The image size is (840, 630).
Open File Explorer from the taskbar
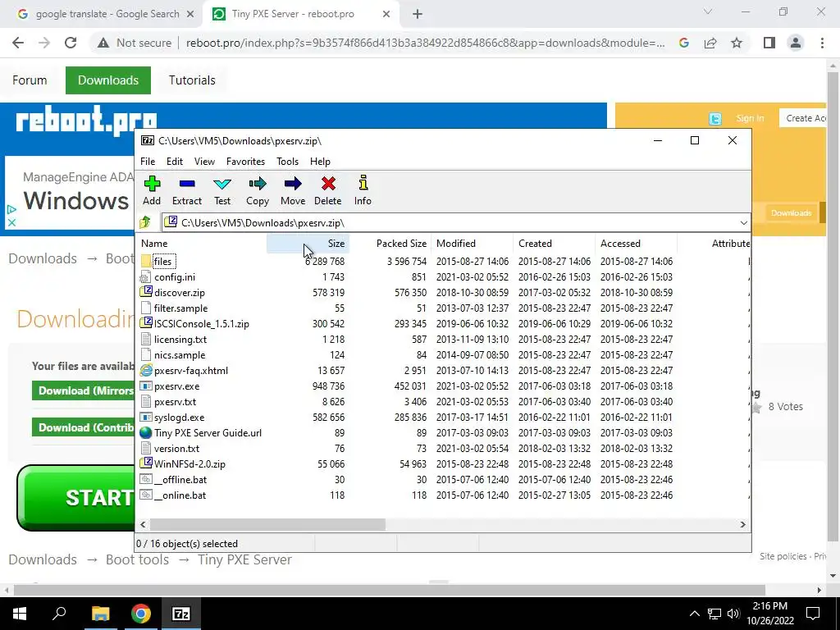[x=100, y=614]
